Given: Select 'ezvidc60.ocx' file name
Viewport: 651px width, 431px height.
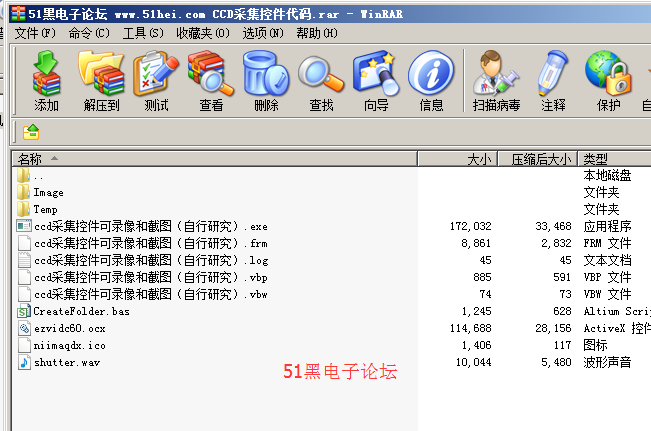Looking at the screenshot, I should click(x=69, y=328).
